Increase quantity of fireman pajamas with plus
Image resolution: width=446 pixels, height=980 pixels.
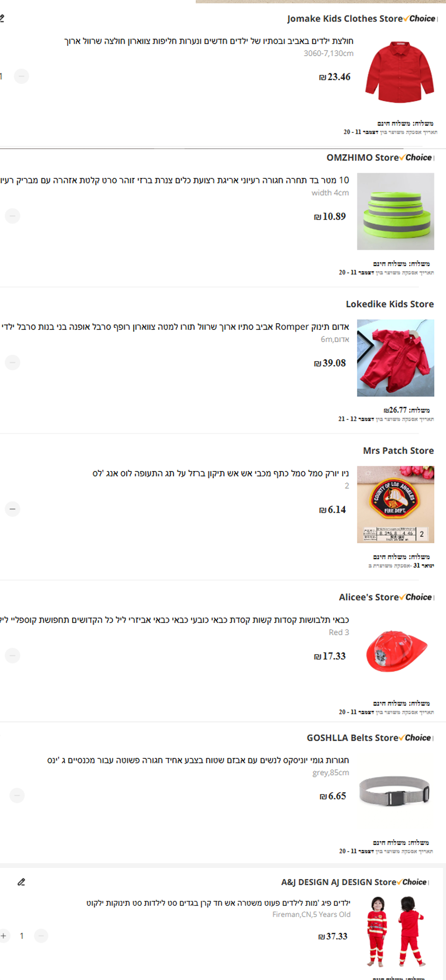pyautogui.click(x=3, y=936)
